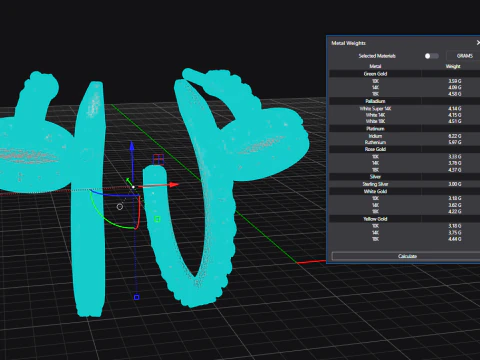The height and width of the screenshot is (360, 480).
Task: Click the Weight column header
Action: pos(453,66)
